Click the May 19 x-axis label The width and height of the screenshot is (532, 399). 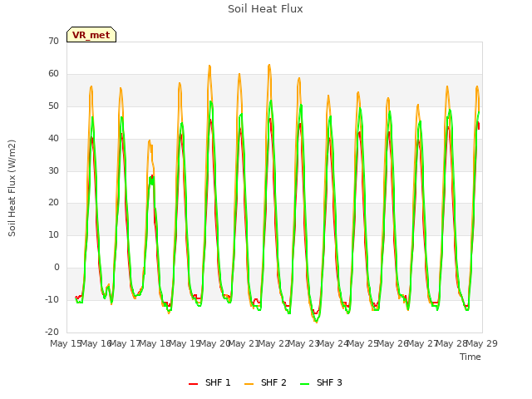point(185,343)
